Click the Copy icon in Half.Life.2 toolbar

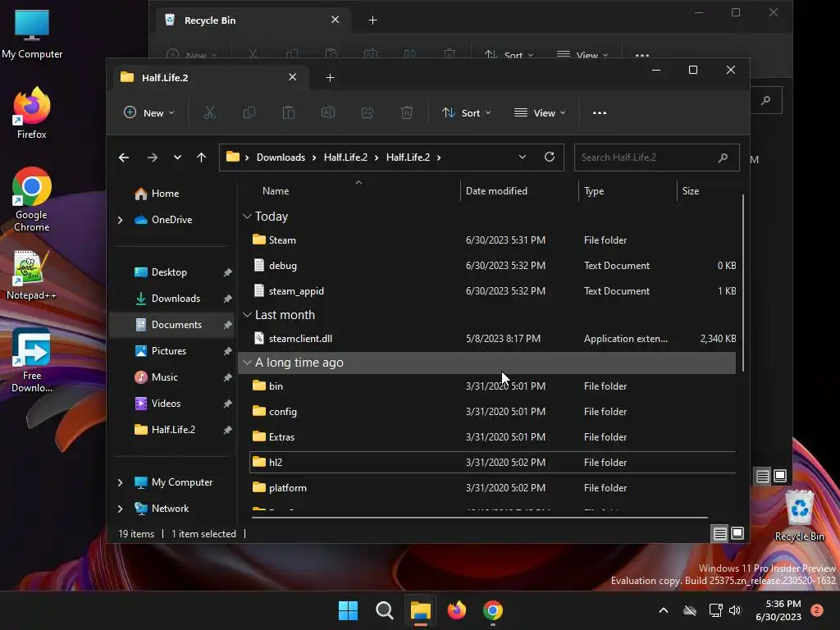(249, 113)
